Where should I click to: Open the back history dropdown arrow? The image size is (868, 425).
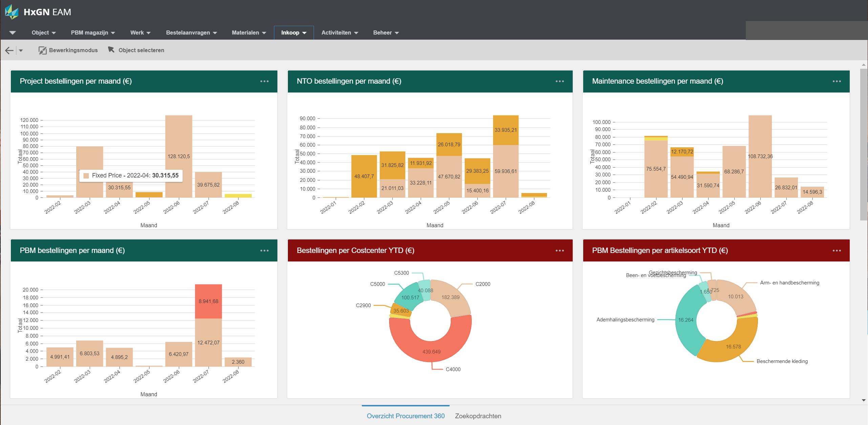click(21, 50)
